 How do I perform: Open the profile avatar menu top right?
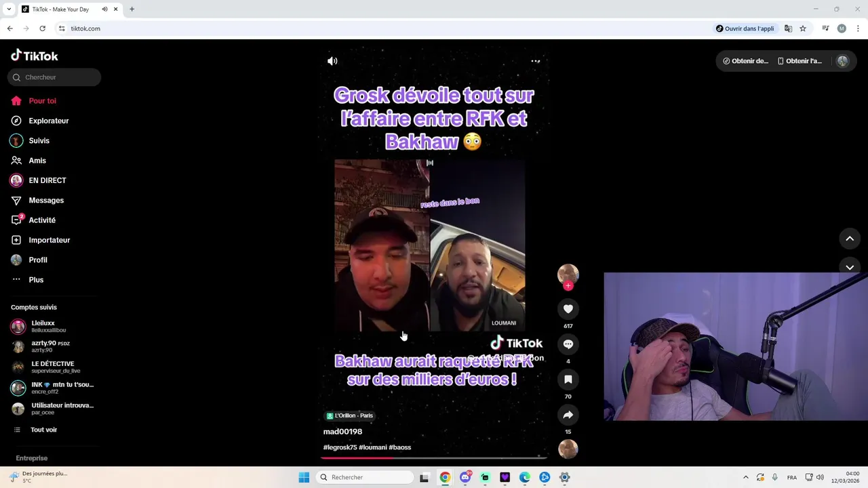point(842,61)
